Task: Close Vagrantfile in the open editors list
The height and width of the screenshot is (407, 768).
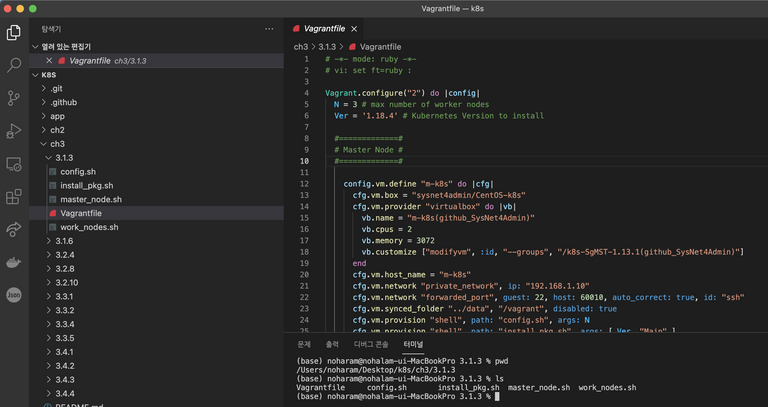Action: [48, 61]
